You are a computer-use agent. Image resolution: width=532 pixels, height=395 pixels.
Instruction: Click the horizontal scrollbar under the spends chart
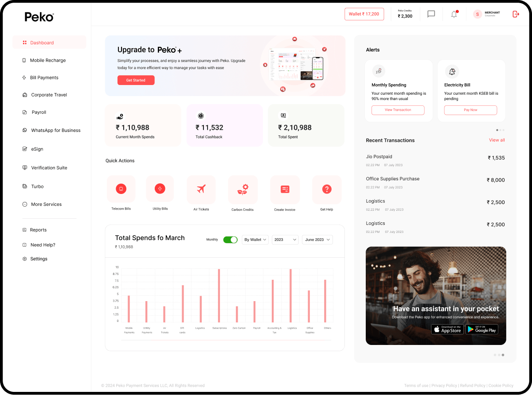226,340
